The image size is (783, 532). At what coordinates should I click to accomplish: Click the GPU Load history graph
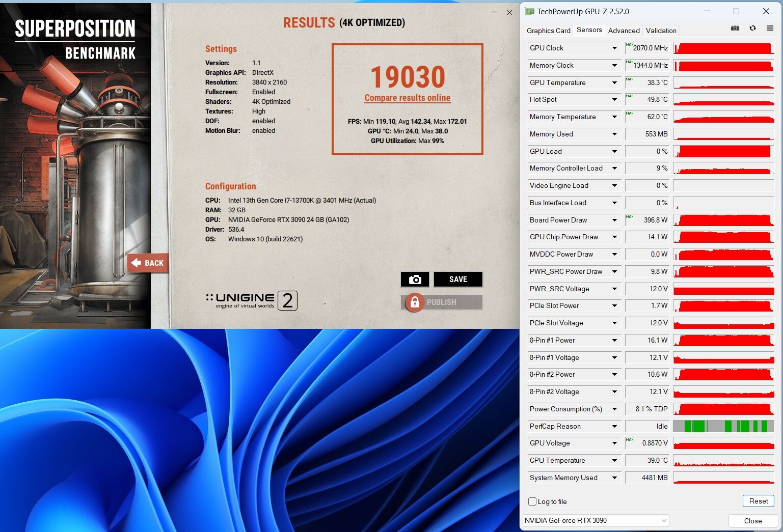(x=723, y=151)
